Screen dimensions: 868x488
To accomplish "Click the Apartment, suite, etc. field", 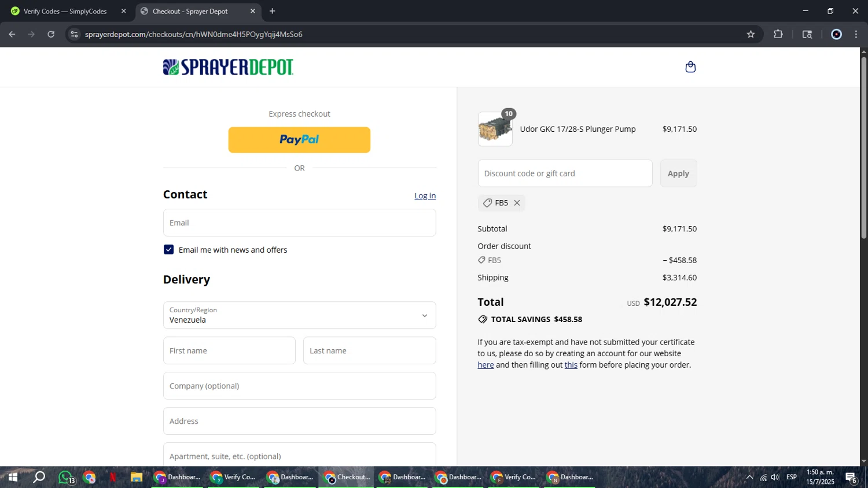I will pyautogui.click(x=299, y=455).
